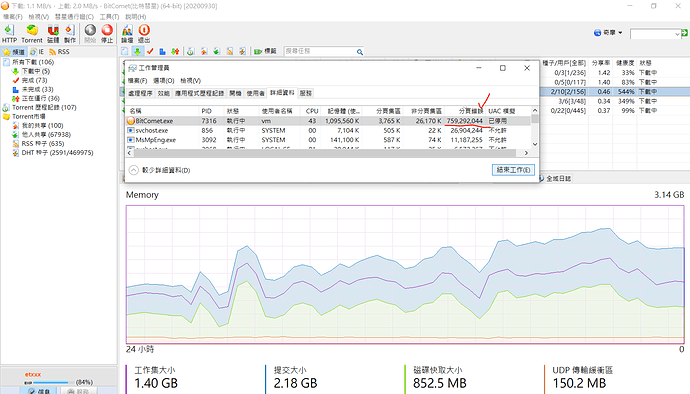This screenshot has height=394, width=690.
Task: Select the BitComet.exe process row
Action: point(328,121)
